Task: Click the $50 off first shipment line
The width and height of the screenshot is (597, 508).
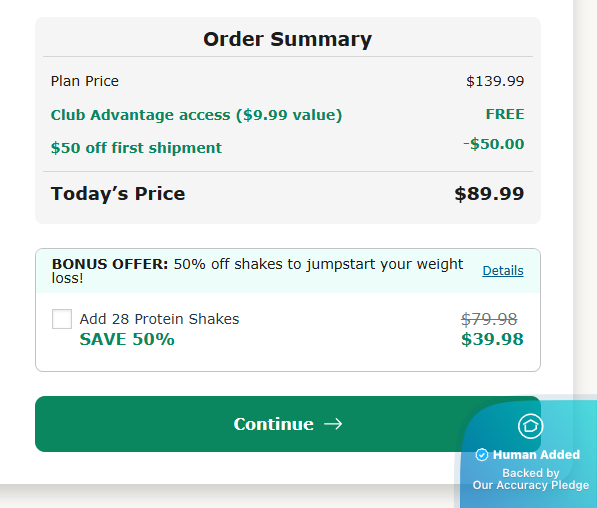Action: coord(136,148)
